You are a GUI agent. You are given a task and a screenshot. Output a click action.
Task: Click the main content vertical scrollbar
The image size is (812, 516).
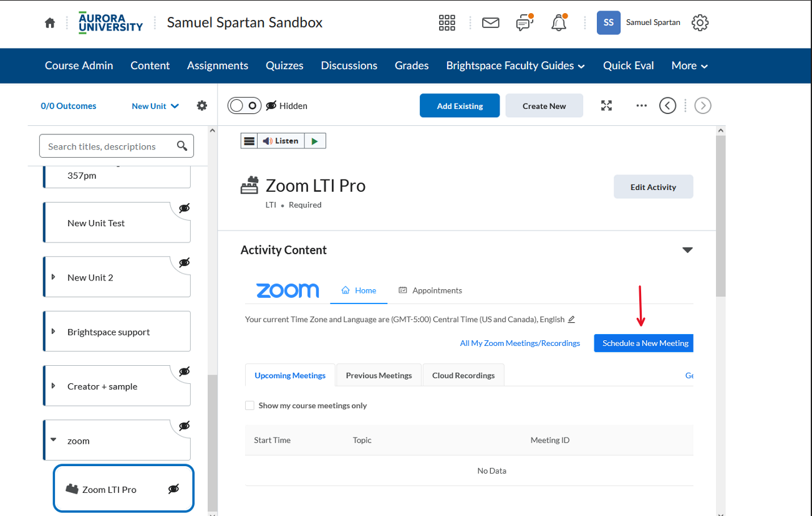pyautogui.click(x=721, y=216)
